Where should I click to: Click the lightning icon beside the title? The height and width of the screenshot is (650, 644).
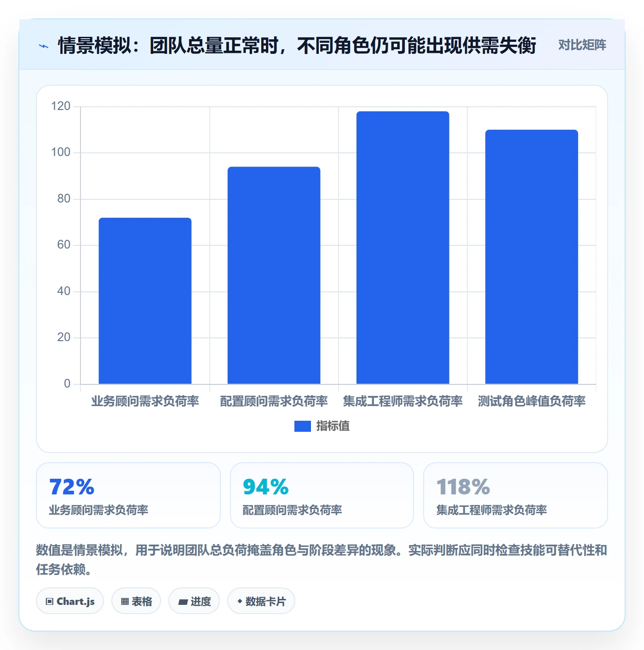44,46
